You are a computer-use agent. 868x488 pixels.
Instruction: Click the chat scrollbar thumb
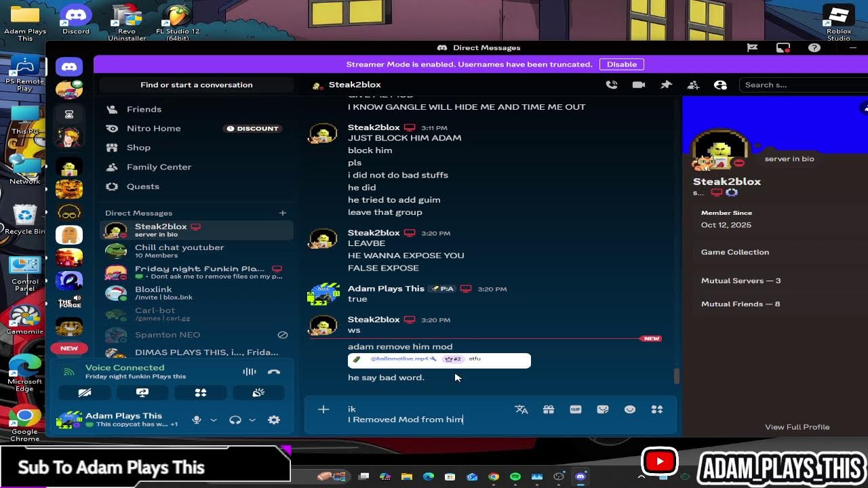675,375
